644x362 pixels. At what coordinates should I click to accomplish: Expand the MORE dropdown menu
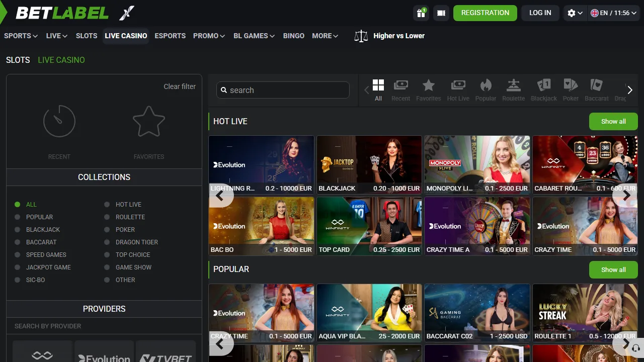pos(325,36)
